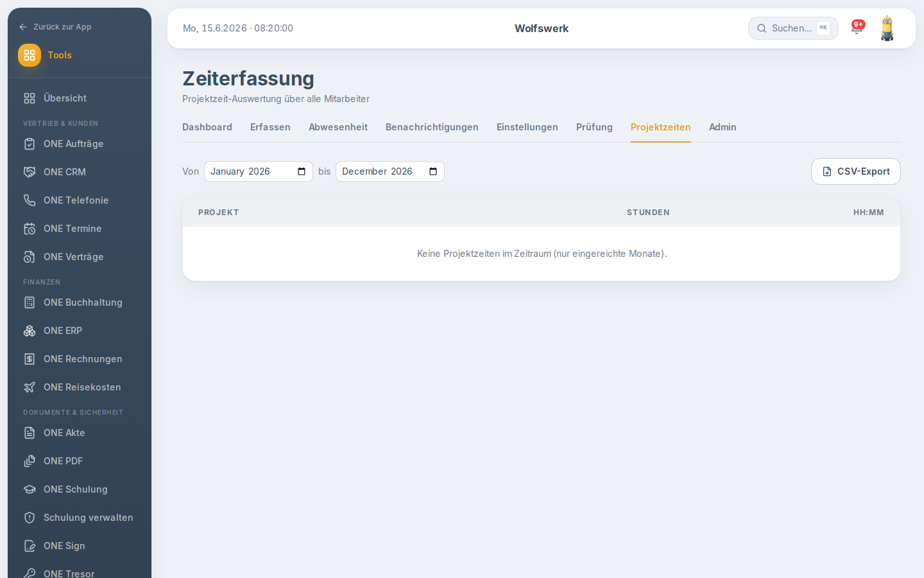Click the January 2026 Von date field
The image size is (924, 578).
point(259,171)
